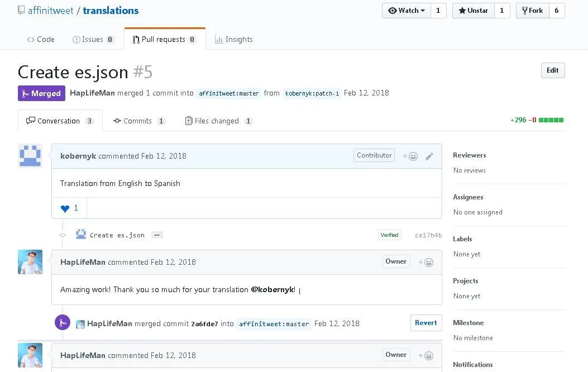Screen dimensions: 588x372
Task: Select the Conversation tab
Action: 60,121
